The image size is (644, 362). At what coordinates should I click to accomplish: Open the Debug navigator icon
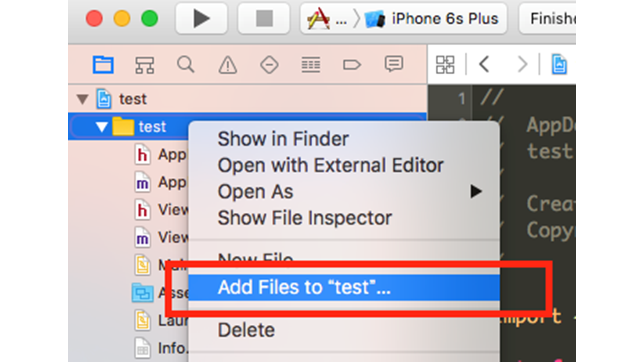click(x=311, y=65)
